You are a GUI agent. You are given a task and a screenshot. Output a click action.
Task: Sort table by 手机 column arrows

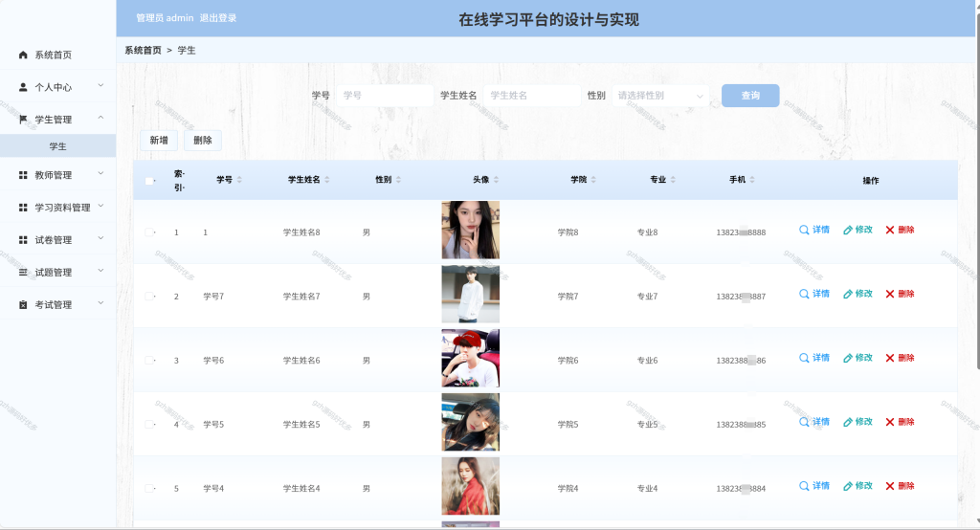pyautogui.click(x=752, y=180)
